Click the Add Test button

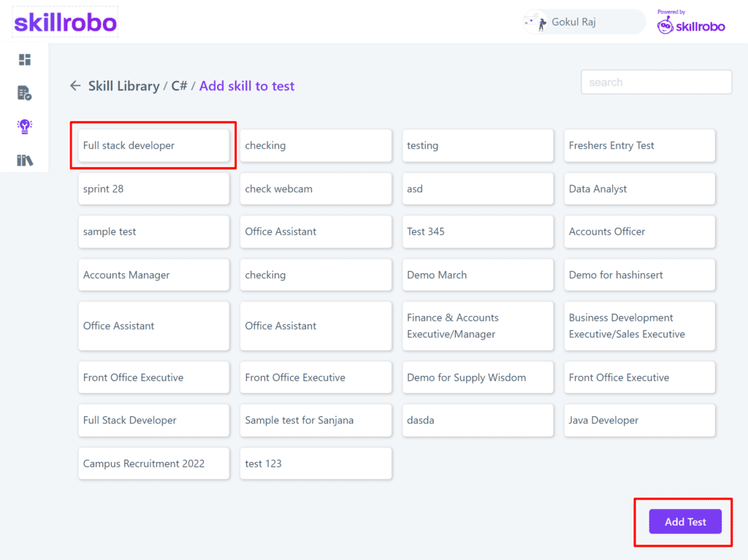(x=685, y=522)
